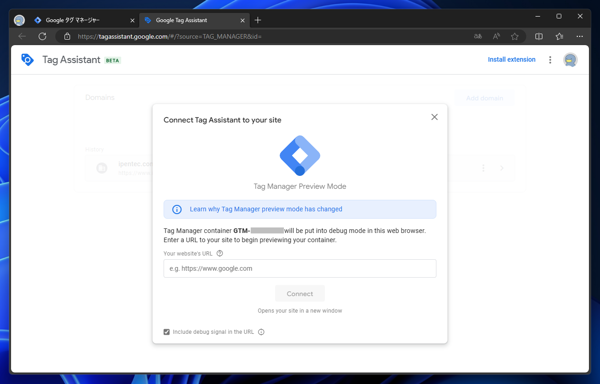The width and height of the screenshot is (600, 384).
Task: Click info icon beside debug signal option
Action: 261,332
